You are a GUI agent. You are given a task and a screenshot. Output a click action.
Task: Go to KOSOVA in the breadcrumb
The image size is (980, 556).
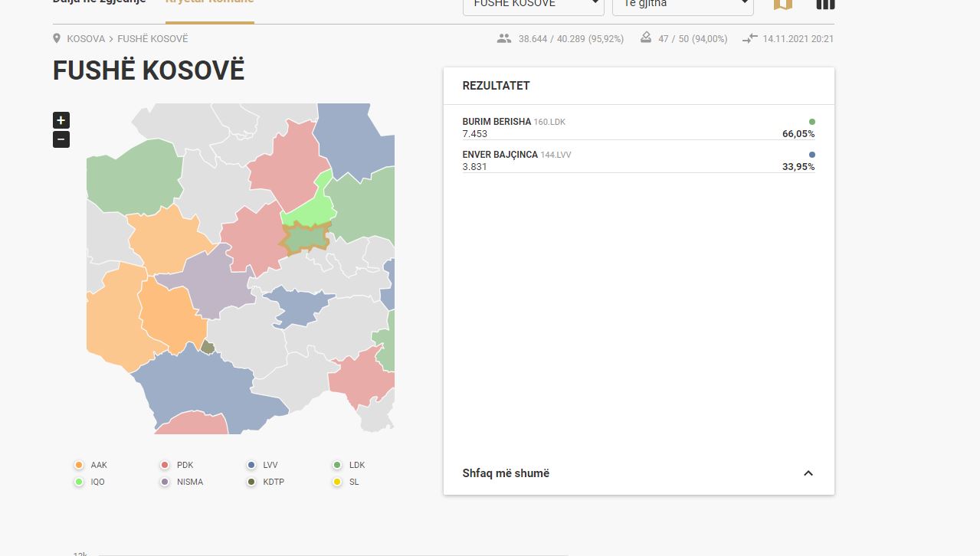click(86, 38)
